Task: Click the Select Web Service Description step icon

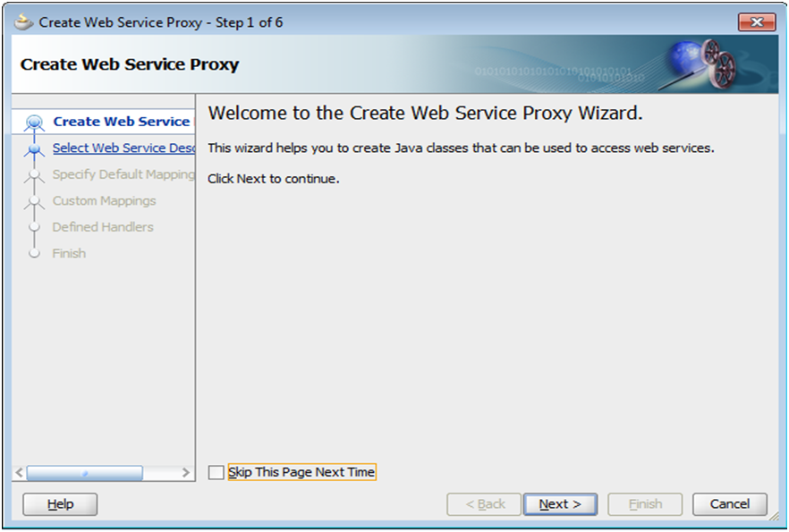Action: [35, 149]
